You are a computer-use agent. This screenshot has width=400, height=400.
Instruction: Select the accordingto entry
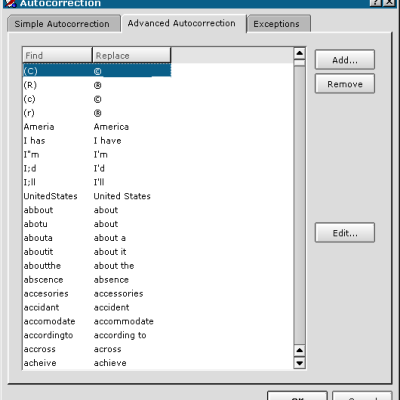(97, 335)
